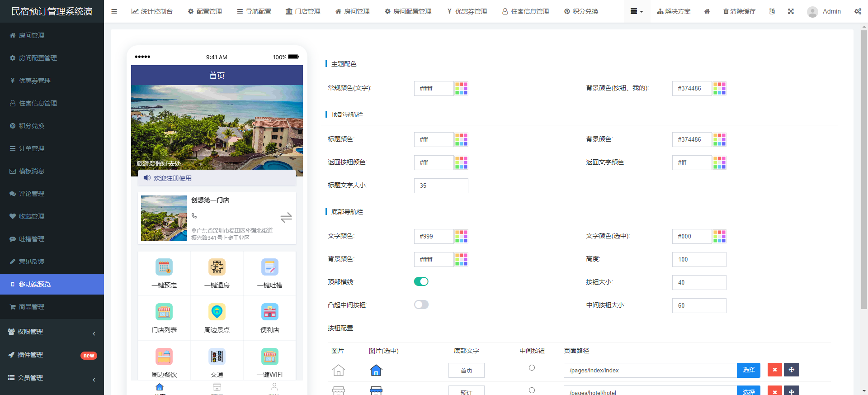Click the home icon in top bar

point(707,11)
